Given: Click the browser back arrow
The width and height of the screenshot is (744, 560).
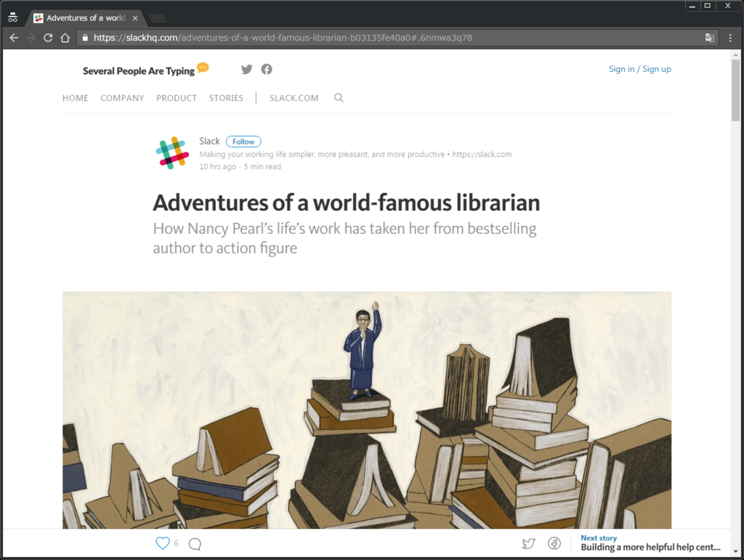Looking at the screenshot, I should [15, 38].
